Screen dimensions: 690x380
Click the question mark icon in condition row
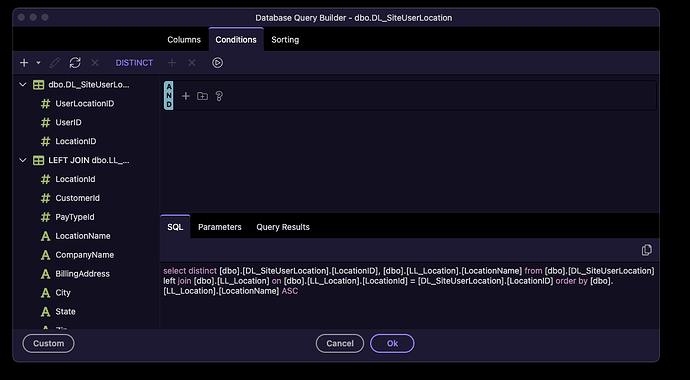tap(219, 96)
